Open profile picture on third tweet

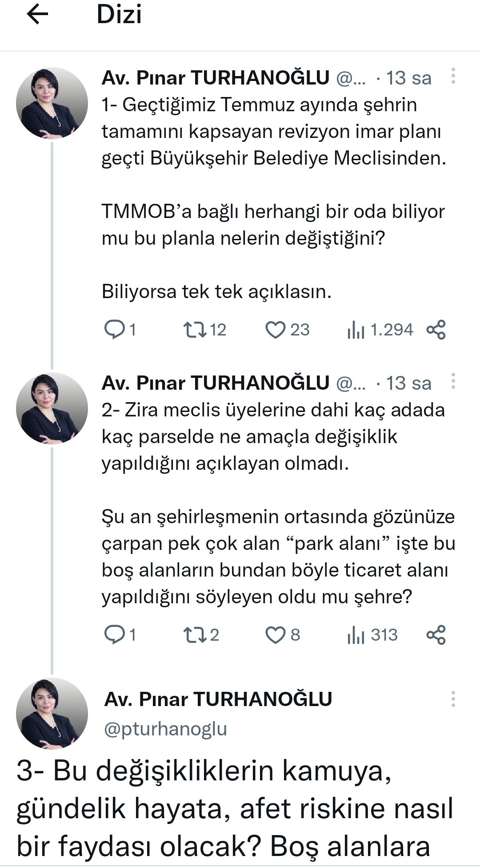click(52, 714)
